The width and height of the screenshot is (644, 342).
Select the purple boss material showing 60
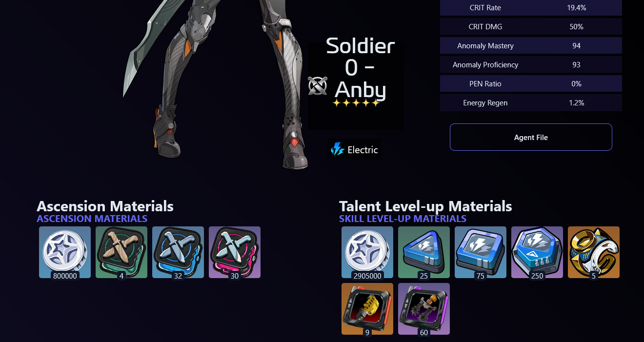(x=424, y=309)
